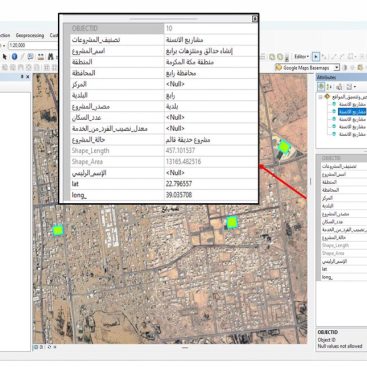Click value 13165.482516 in enlarged table
Image resolution: width=367 pixels, height=367 pixels.
[183, 162]
